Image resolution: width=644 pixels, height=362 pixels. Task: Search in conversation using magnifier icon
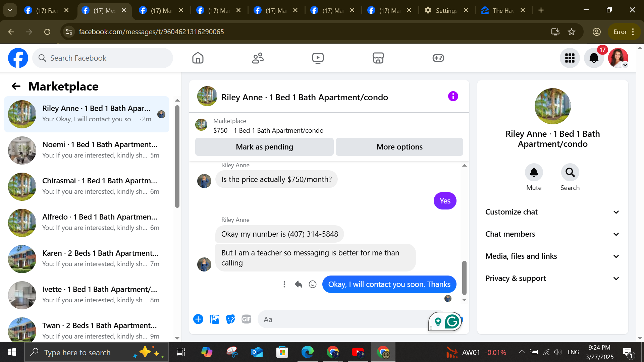tap(570, 172)
